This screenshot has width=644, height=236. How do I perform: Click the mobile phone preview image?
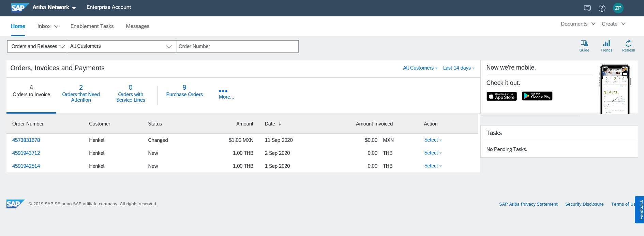[615, 89]
